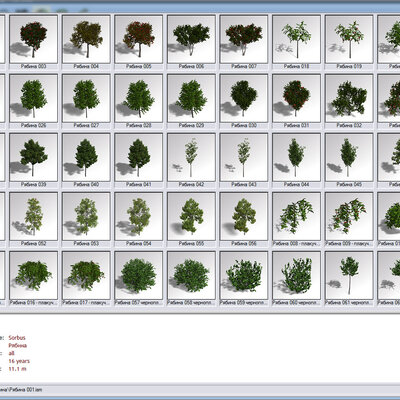Select the weeping Рябина 016 thumbnail
This screenshot has width=400, height=400.
point(33,275)
